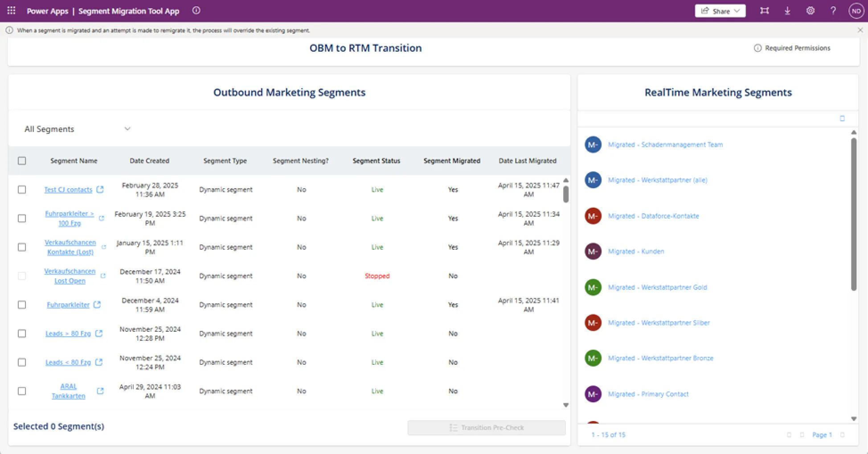The image size is (868, 454).
Task: Click external-open icon beside Verkaufschancen Kontakte (Lost)
Action: coord(104,247)
